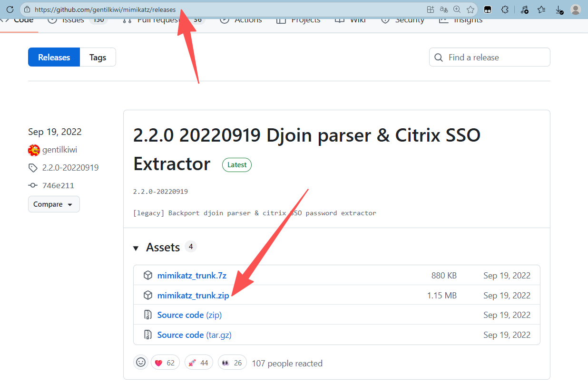Open the browser extensions puzzle icon
588x383 pixels.
[505, 9]
